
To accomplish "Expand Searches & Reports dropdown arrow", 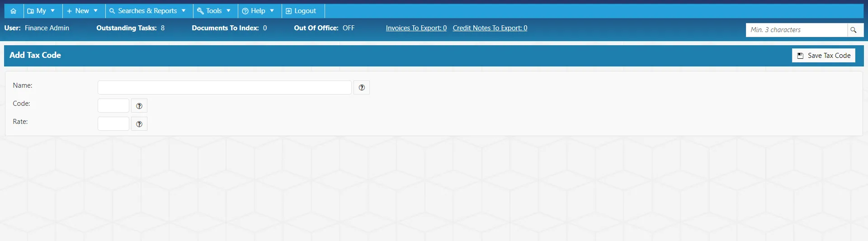I will pos(184,11).
